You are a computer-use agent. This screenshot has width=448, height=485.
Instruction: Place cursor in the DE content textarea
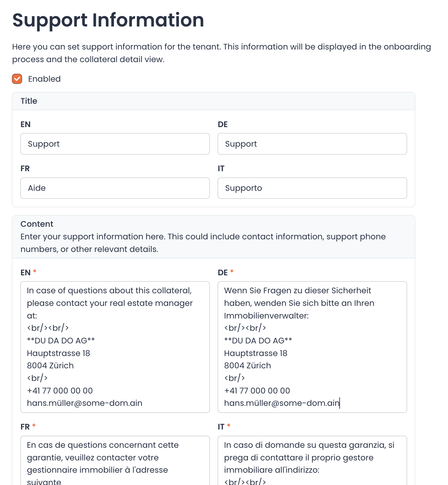312,347
